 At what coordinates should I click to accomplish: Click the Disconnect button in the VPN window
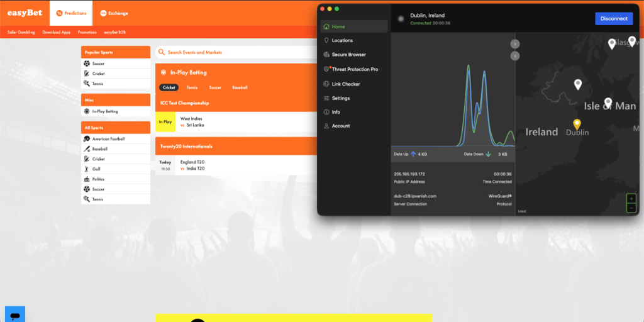pyautogui.click(x=614, y=18)
